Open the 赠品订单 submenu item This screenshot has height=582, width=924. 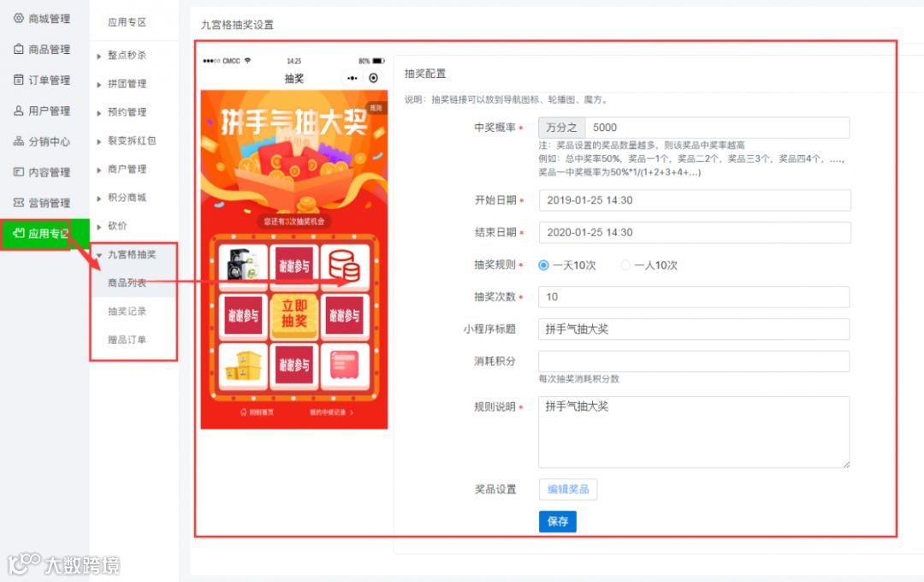(x=127, y=339)
